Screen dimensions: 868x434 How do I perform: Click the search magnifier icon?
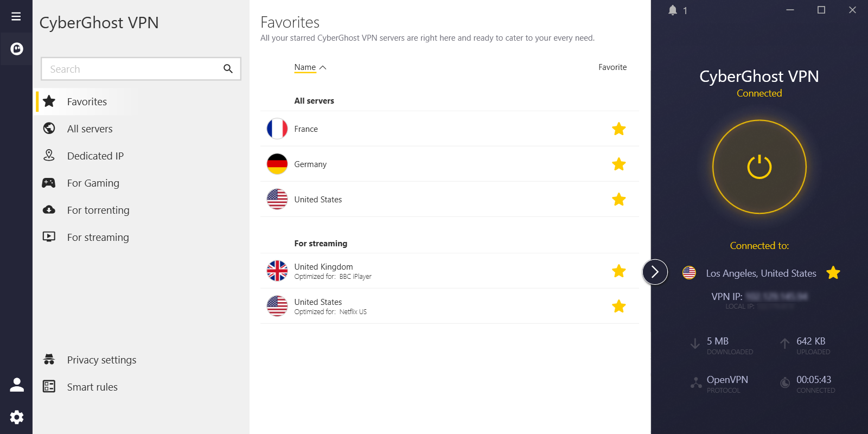(228, 69)
